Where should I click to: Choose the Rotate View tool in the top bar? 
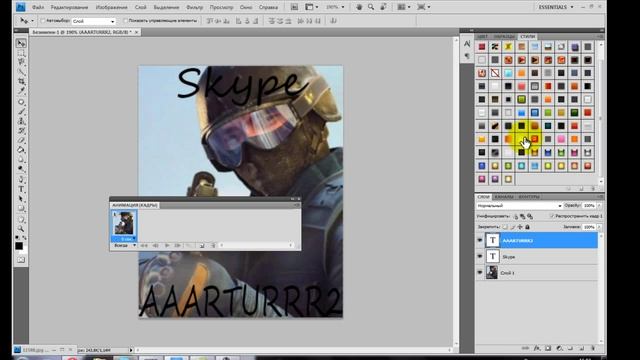pyautogui.click(x=383, y=7)
